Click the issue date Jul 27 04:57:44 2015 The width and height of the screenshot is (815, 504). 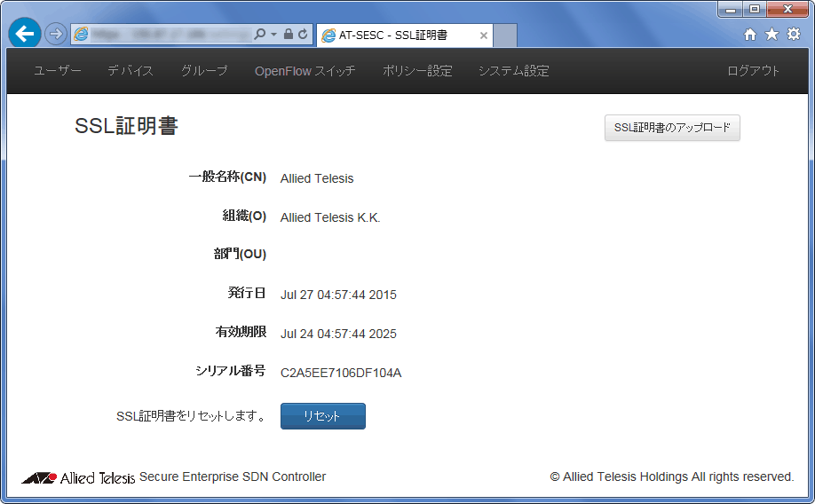pyautogui.click(x=338, y=295)
